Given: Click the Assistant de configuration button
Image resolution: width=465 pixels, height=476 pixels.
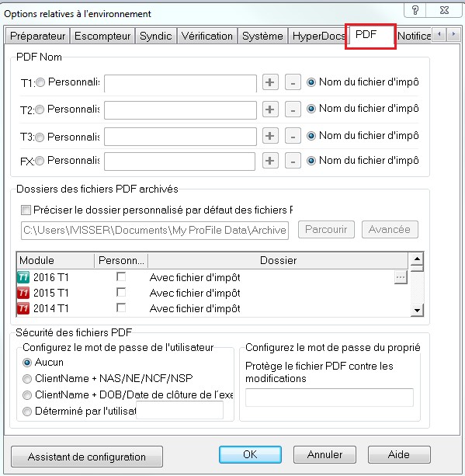Looking at the screenshot, I should (x=87, y=457).
